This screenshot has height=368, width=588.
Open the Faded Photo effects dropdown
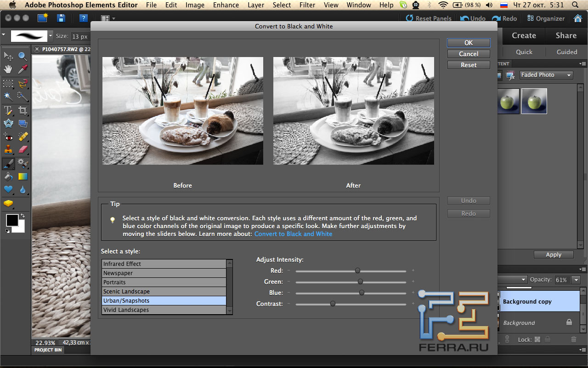[546, 75]
